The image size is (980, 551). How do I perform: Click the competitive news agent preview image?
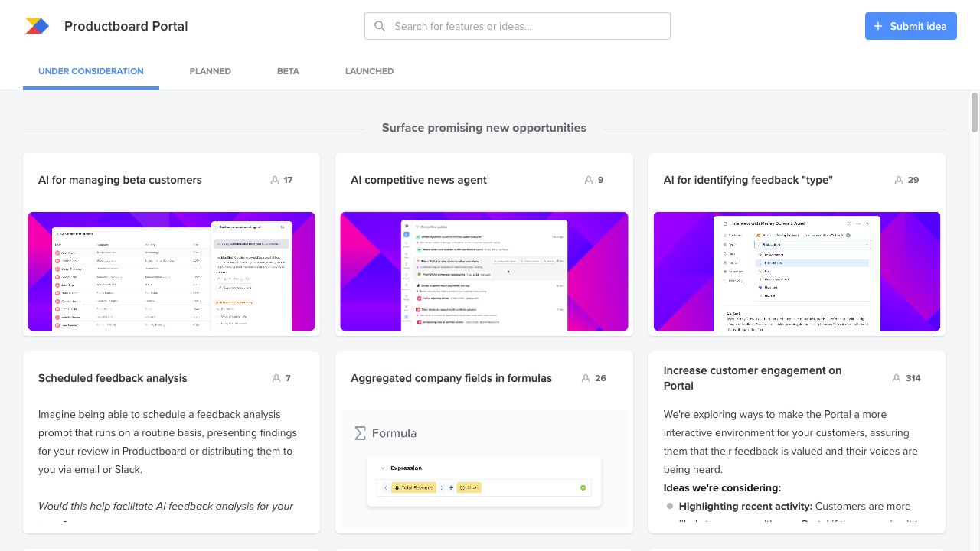[484, 272]
